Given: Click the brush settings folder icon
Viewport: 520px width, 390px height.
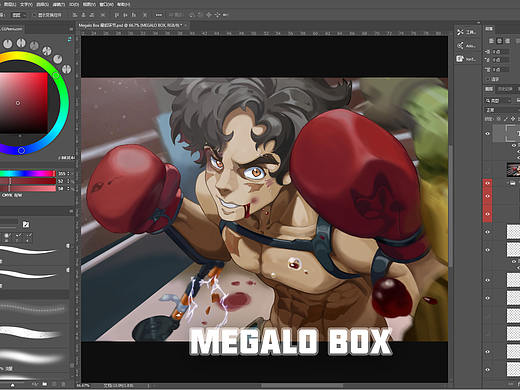Looking at the screenshot, I should tap(26, 224).
